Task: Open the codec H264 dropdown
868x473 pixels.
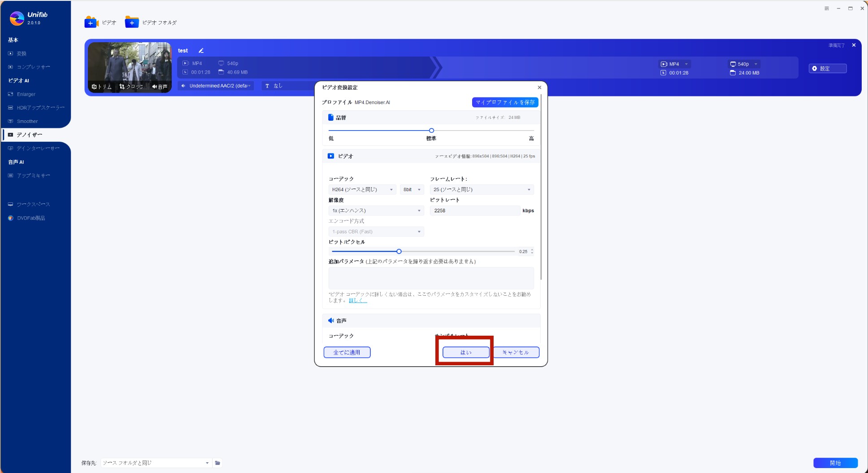Action: click(362, 189)
